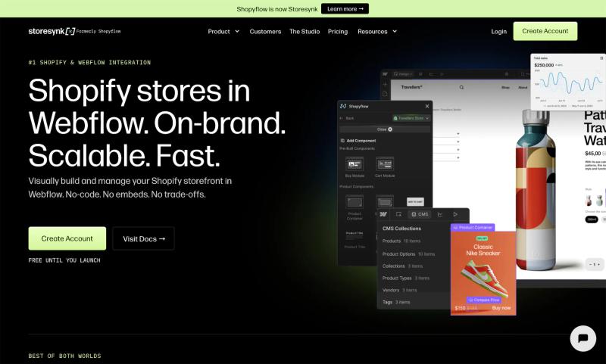The width and height of the screenshot is (606, 364).
Task: Open the Customers nav item
Action: (265, 31)
